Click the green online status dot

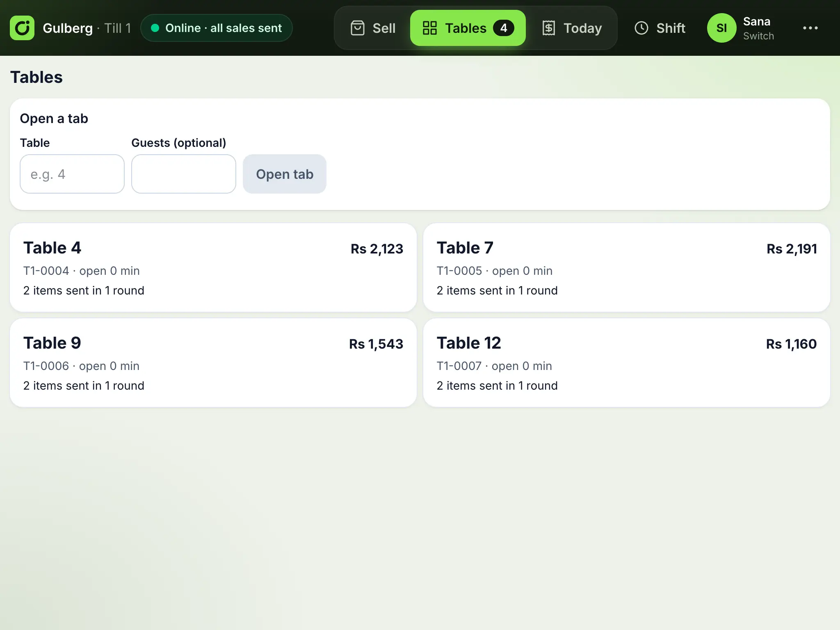[x=155, y=28]
